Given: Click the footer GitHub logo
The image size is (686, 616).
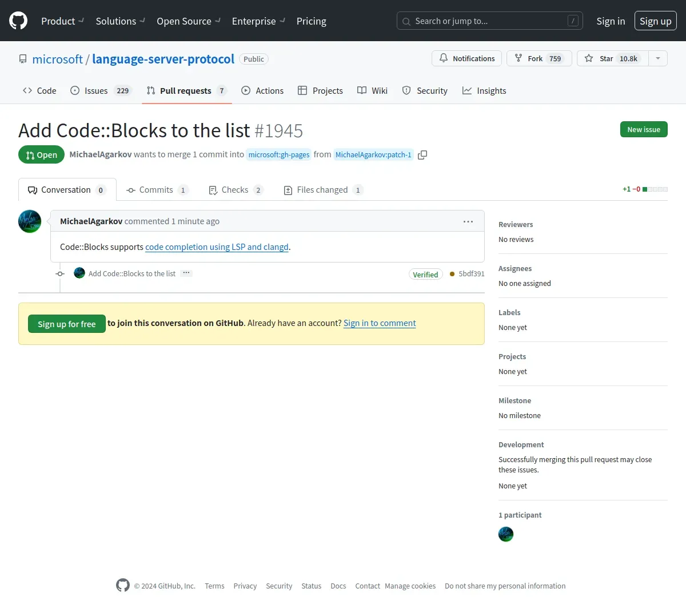Looking at the screenshot, I should 123,585.
